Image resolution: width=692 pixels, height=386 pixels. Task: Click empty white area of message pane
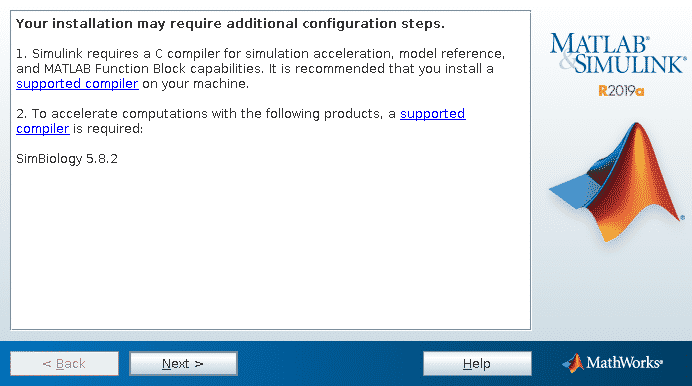(x=270, y=247)
